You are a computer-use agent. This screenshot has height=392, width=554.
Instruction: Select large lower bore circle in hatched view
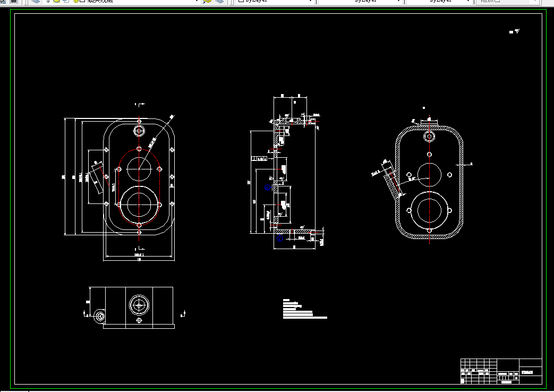click(x=429, y=211)
